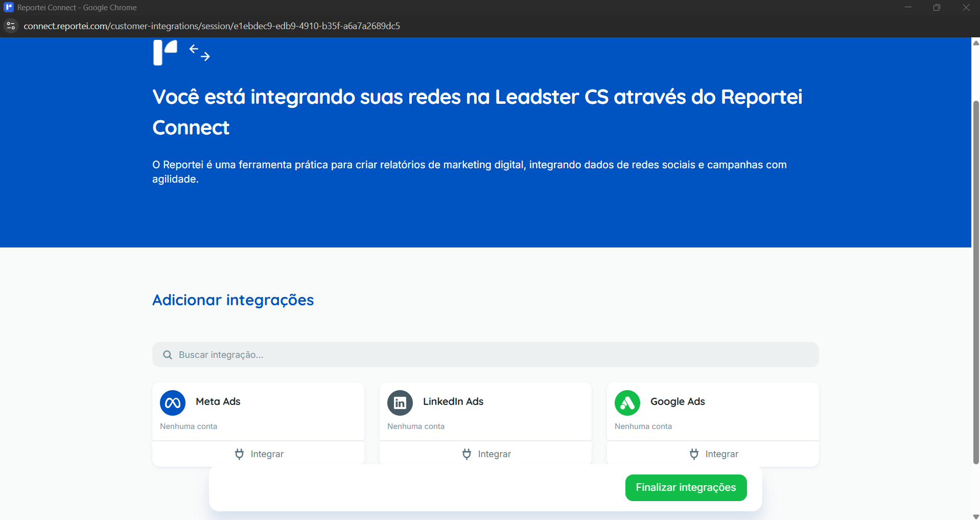
Task: Select the Google Ads card title
Action: (x=678, y=402)
